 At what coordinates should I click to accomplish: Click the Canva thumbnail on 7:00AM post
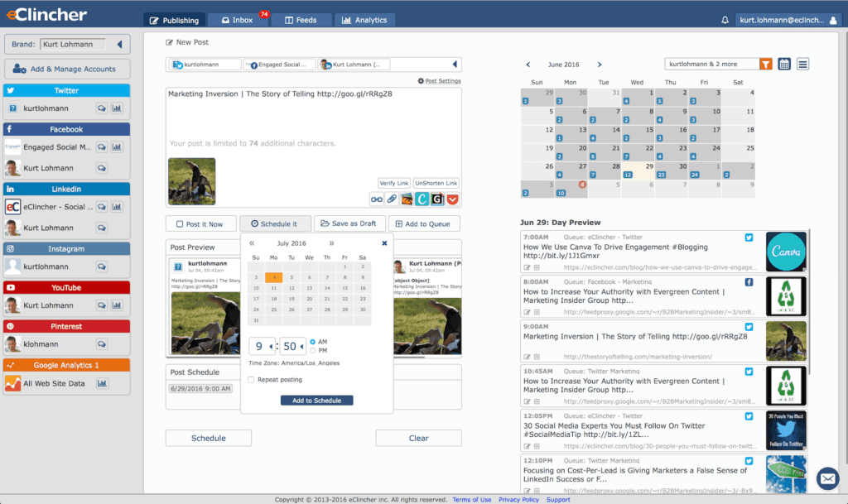[x=786, y=252]
